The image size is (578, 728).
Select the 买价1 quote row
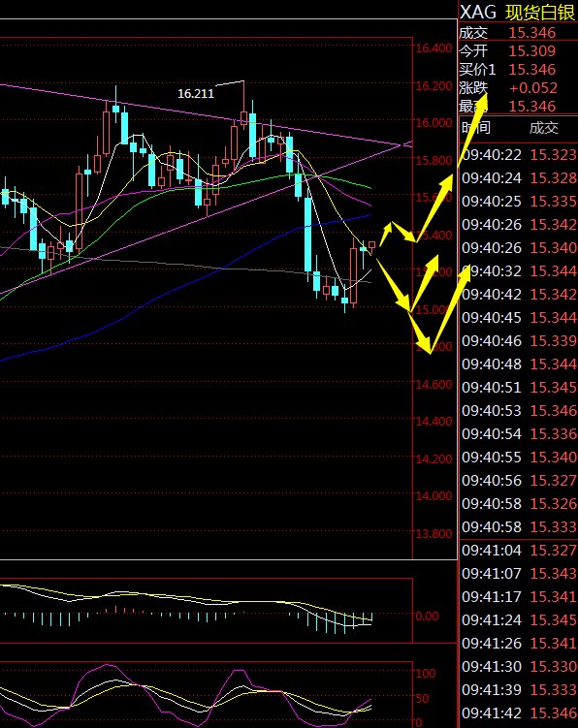coord(518,69)
